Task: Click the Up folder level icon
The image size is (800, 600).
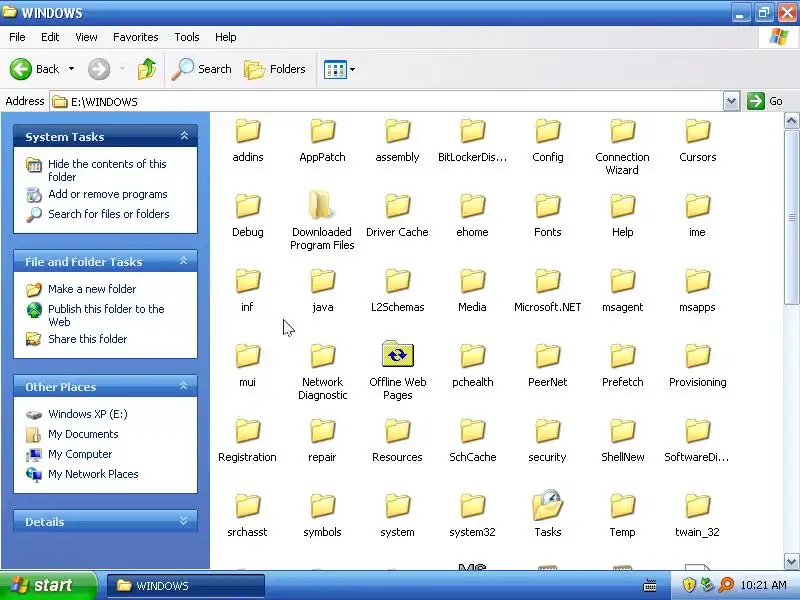Action: [x=147, y=69]
